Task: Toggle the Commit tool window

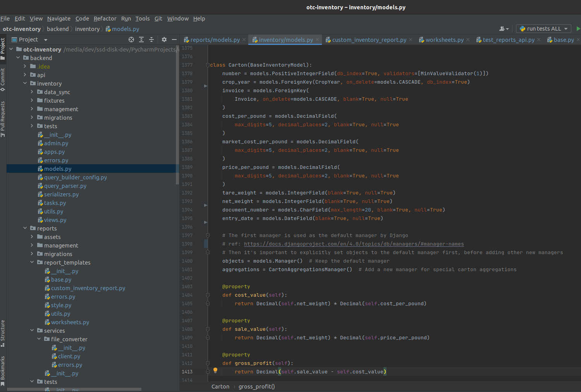Action: [x=3, y=79]
